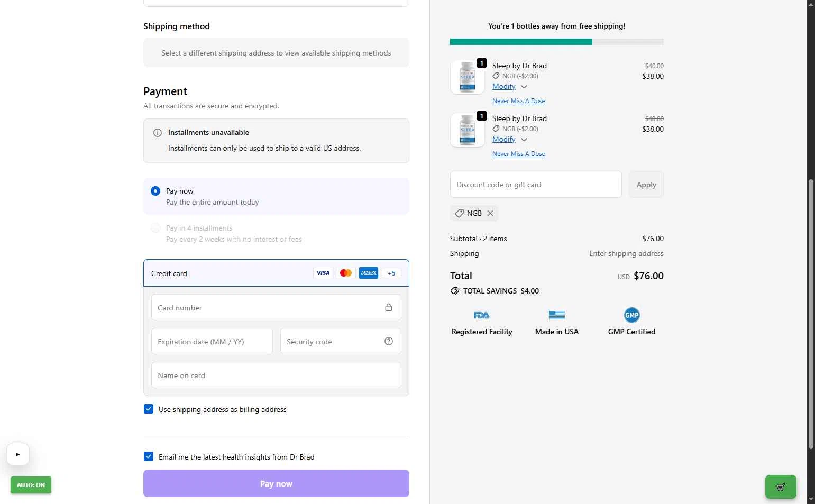815x504 pixels.
Task: Select the Credit card payment header
Action: (276, 273)
